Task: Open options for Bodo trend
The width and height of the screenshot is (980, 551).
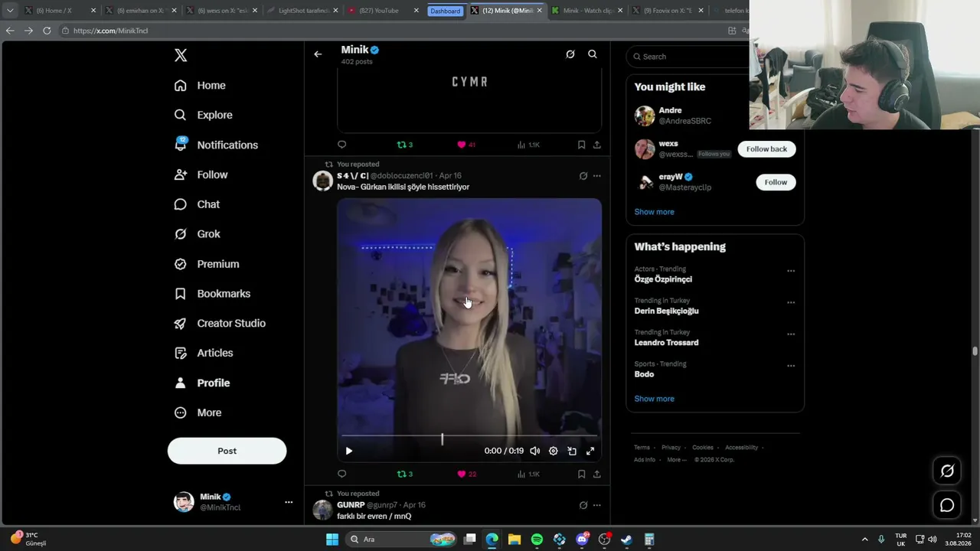Action: click(791, 366)
